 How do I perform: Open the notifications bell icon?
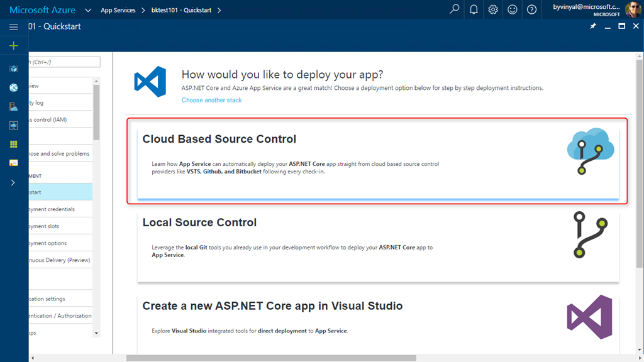pos(474,9)
